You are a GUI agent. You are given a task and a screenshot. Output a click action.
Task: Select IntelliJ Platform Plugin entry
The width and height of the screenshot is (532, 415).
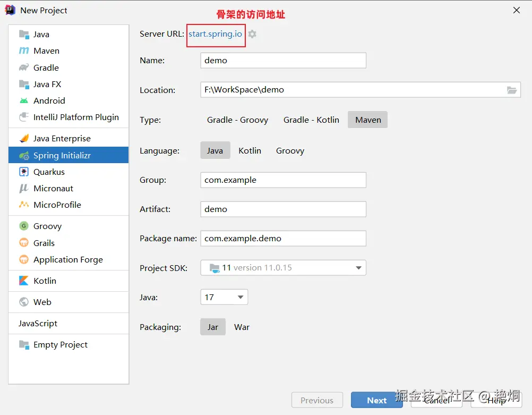pos(68,117)
